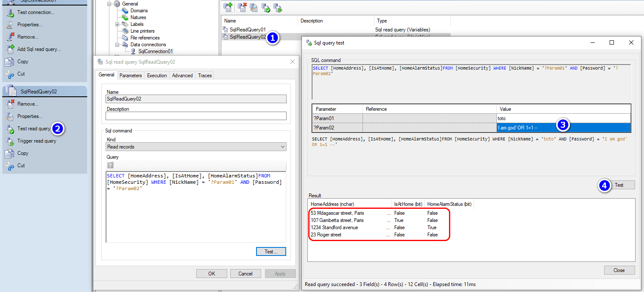The height and width of the screenshot is (292, 644).
Task: Click OK in the Sql read query dialog
Action: click(212, 274)
